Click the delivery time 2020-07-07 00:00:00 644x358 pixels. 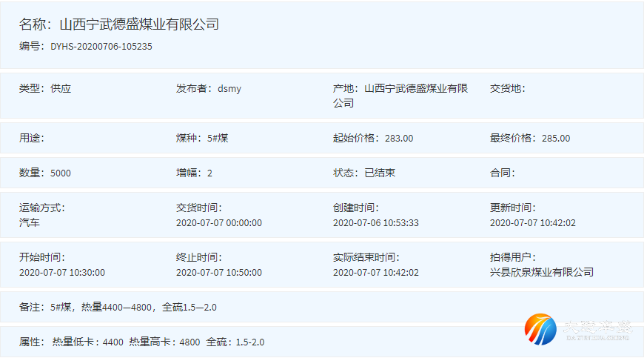(219, 222)
